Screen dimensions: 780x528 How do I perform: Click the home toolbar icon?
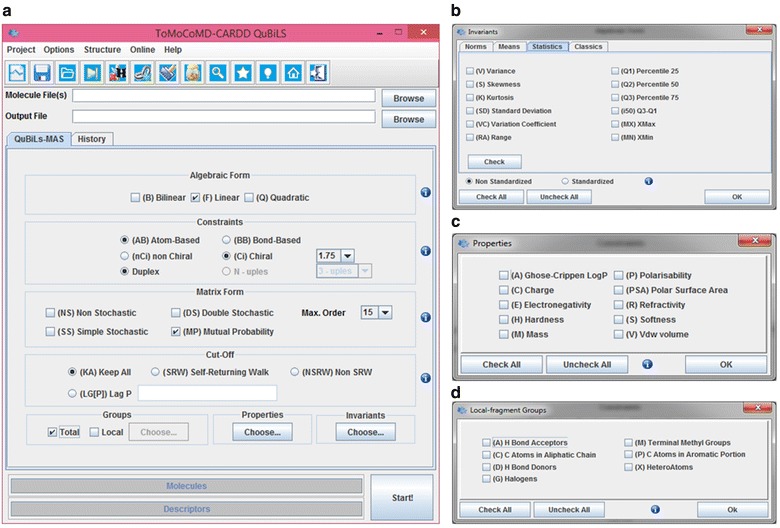(293, 73)
